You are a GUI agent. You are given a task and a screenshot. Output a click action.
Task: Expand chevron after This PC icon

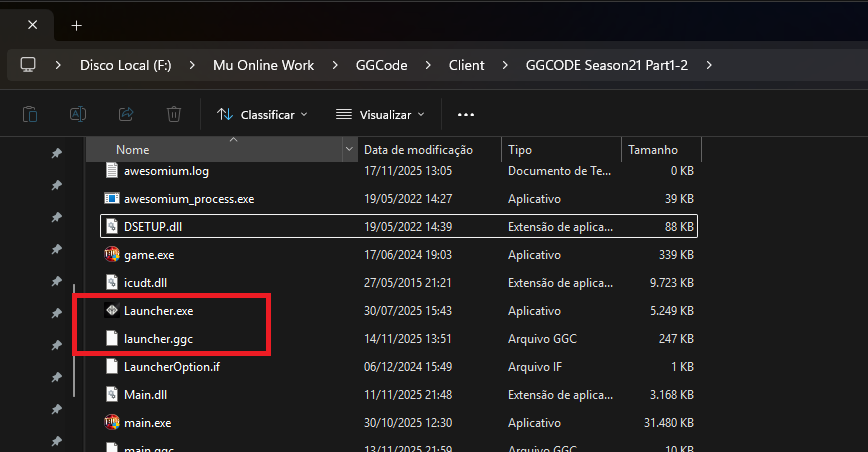58,65
